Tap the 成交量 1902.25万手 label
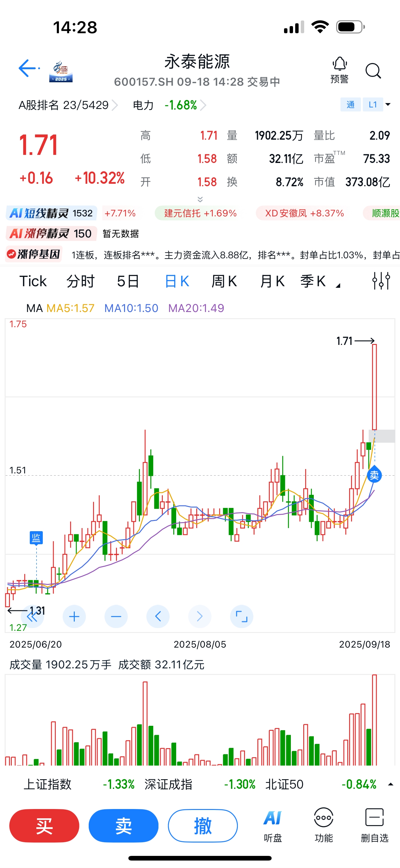400x868 pixels. [x=60, y=664]
